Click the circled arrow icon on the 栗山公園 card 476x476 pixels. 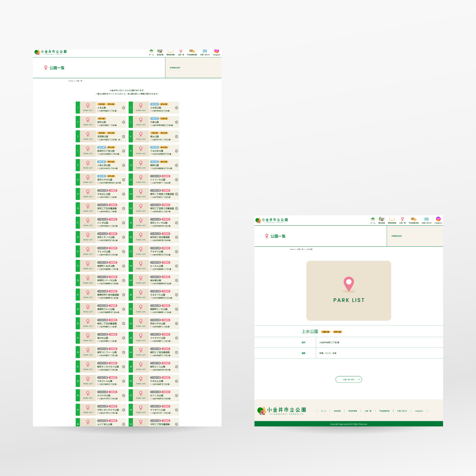pos(177,136)
